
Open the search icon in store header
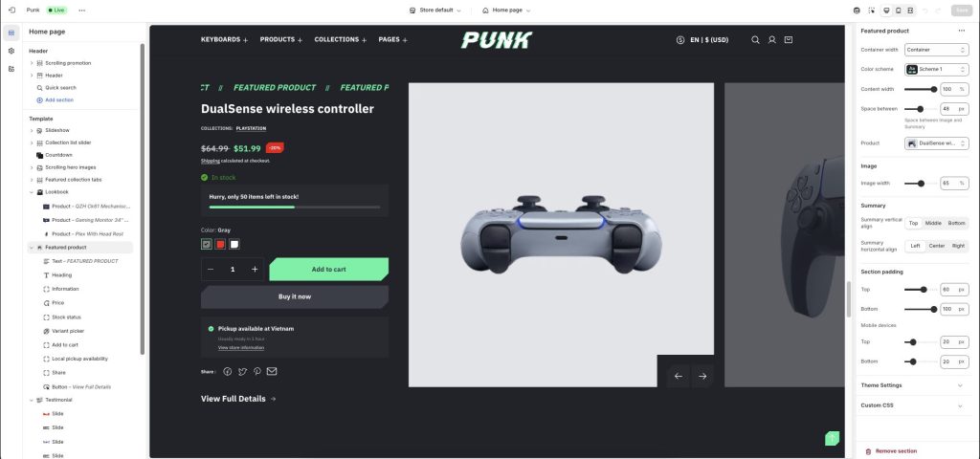click(755, 40)
